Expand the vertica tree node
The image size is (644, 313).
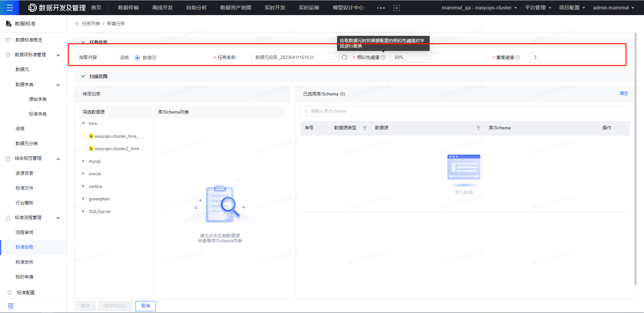coord(84,186)
